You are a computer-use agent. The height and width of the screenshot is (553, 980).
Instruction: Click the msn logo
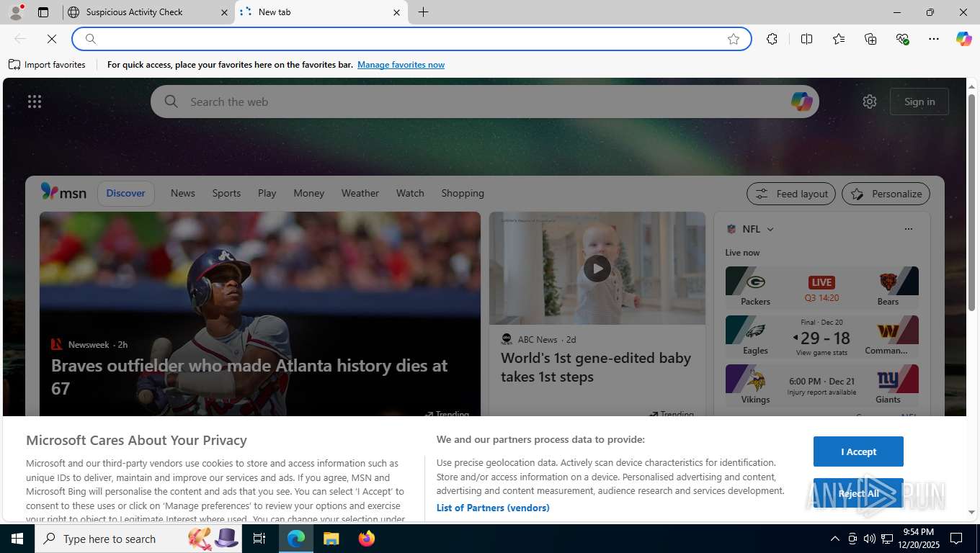click(x=63, y=192)
